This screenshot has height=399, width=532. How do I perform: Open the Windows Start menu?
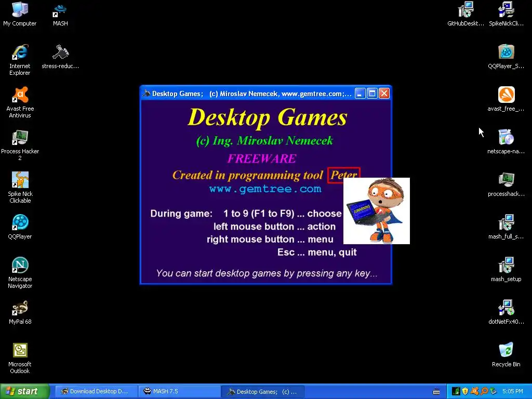pos(24,392)
